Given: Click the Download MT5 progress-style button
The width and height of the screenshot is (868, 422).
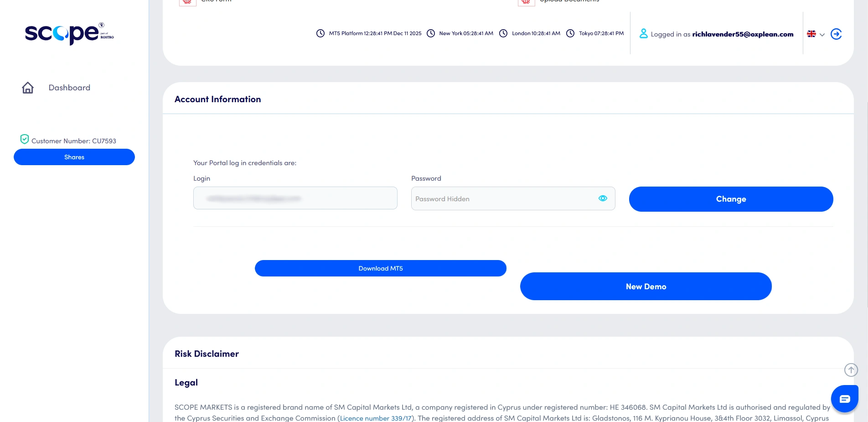Looking at the screenshot, I should 380,268.
